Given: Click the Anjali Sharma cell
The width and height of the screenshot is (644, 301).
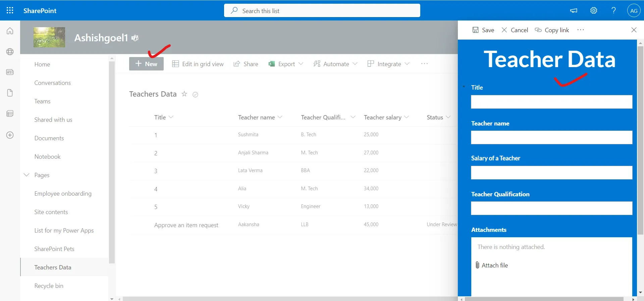Looking at the screenshot, I should coord(253,152).
